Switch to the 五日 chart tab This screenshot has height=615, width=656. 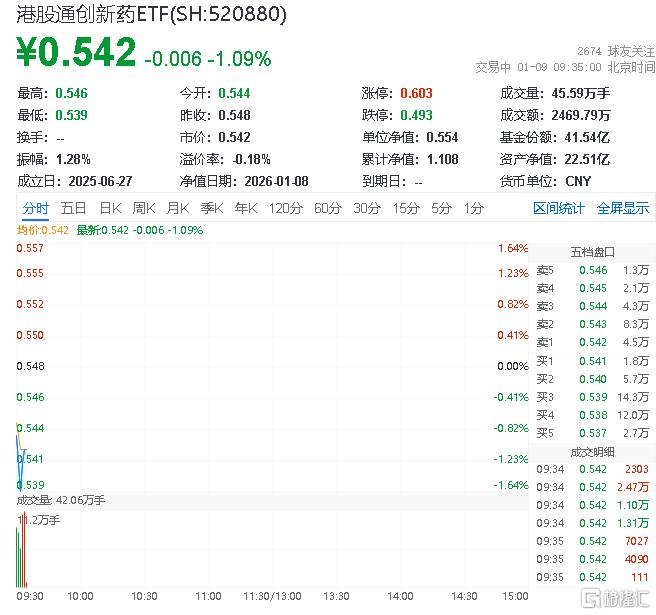73,208
